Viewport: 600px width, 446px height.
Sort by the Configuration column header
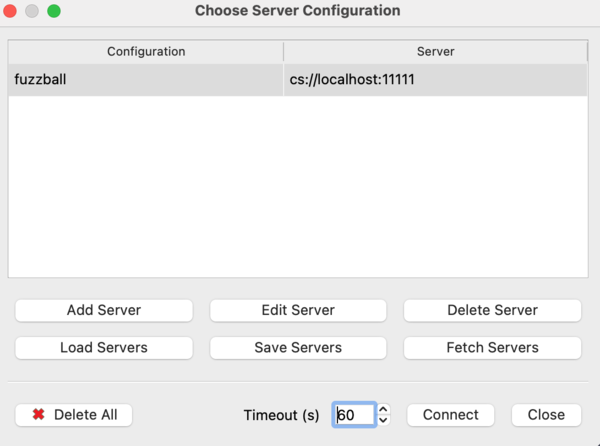coord(146,51)
